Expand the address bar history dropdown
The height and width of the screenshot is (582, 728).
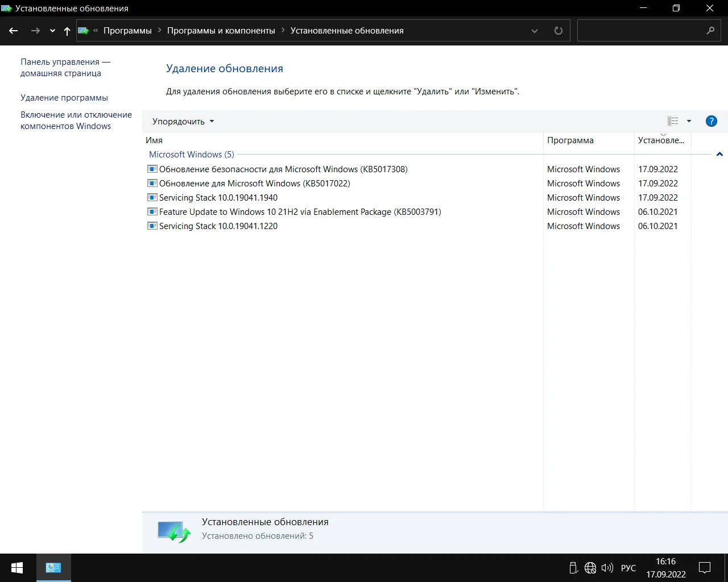pyautogui.click(x=535, y=31)
